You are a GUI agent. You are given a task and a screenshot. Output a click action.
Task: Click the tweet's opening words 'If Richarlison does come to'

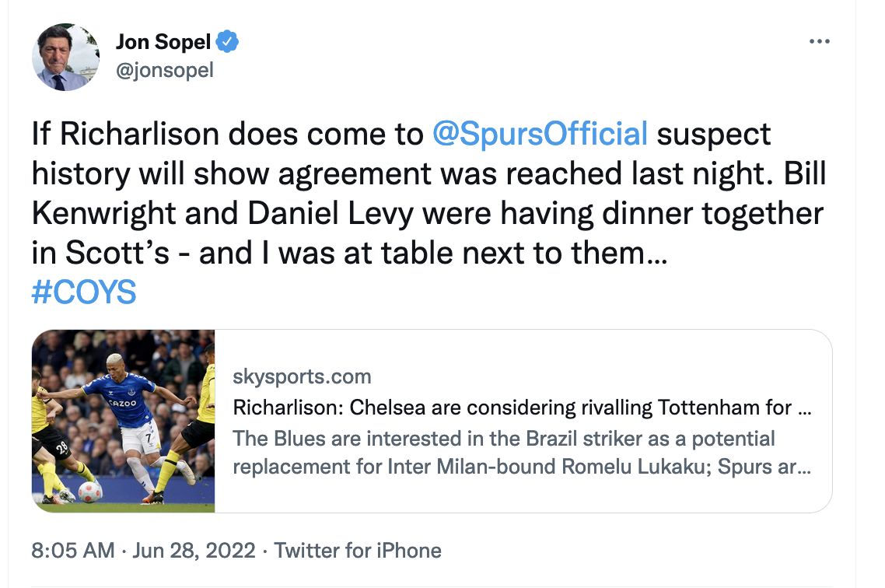click(227, 135)
